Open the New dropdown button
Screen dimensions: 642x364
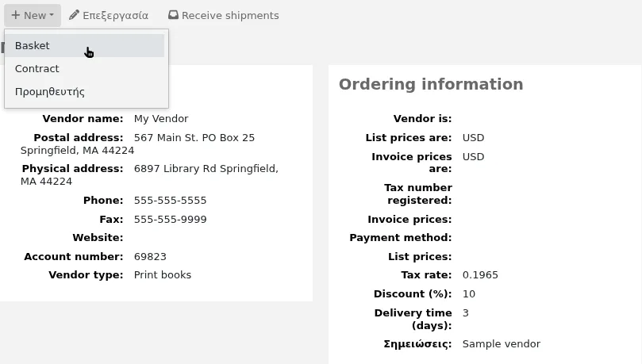(x=33, y=16)
